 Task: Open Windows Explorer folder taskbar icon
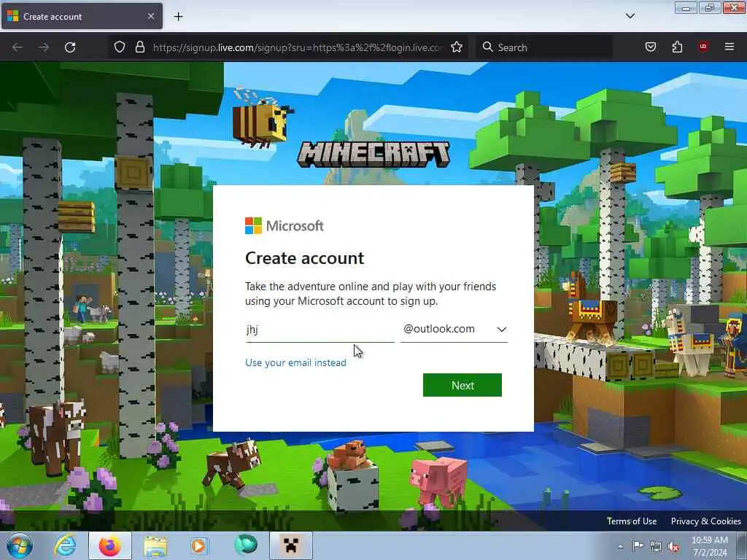[x=155, y=546]
